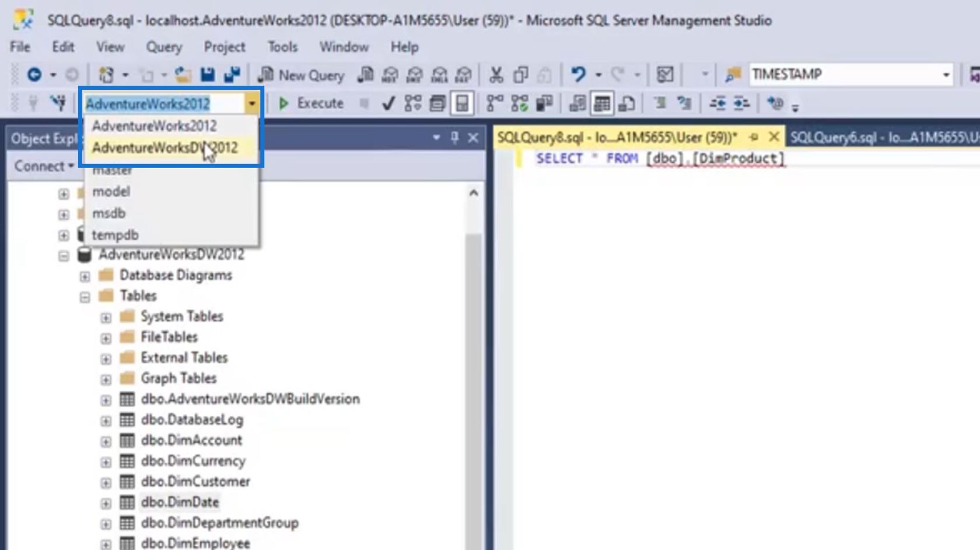Open an Analysis Services XMLA query
The width and height of the screenshot is (980, 550).
point(439,75)
